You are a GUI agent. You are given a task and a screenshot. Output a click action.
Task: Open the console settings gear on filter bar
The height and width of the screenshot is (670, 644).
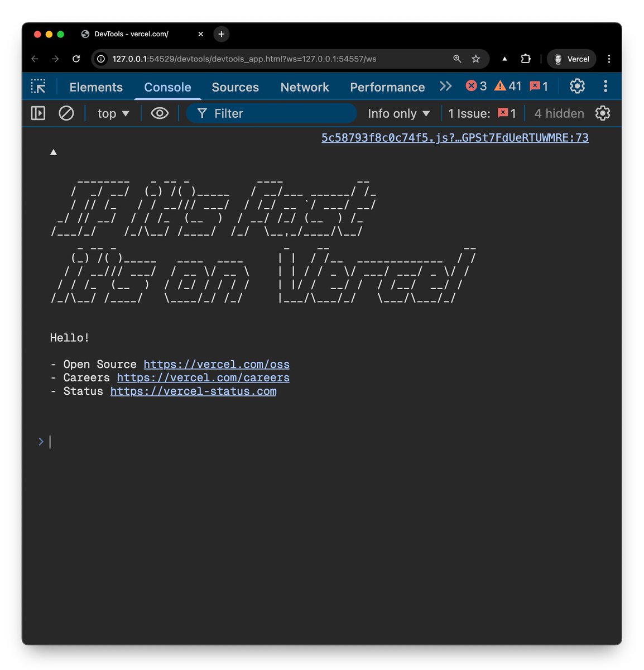pos(603,113)
